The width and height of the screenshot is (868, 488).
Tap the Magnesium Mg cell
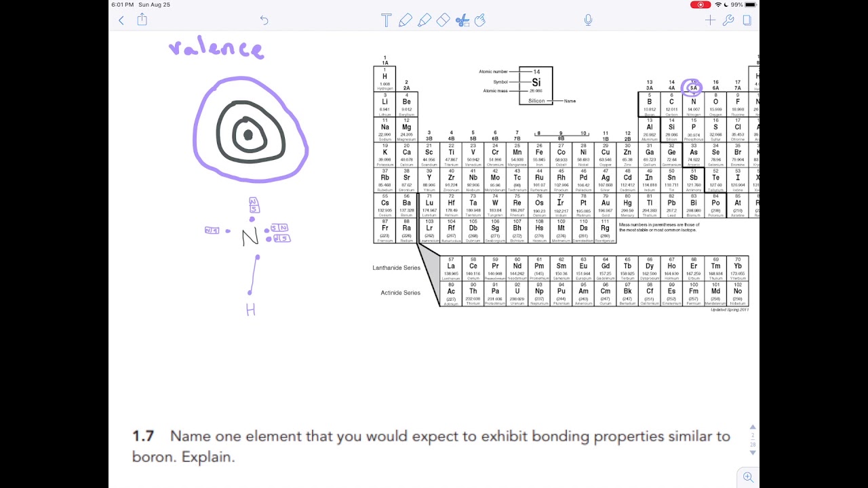[x=406, y=129]
